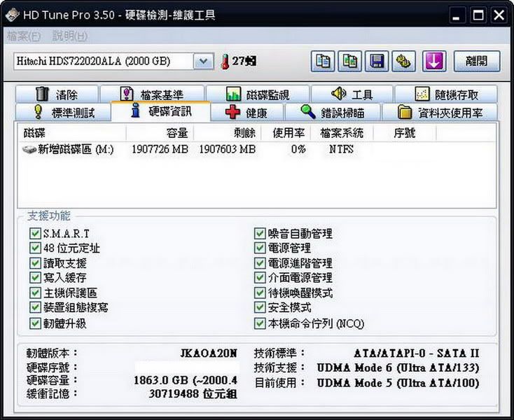The height and width of the screenshot is (420, 514).
Task: Toggle the 48 位元定址 checkbox
Action: pos(35,248)
